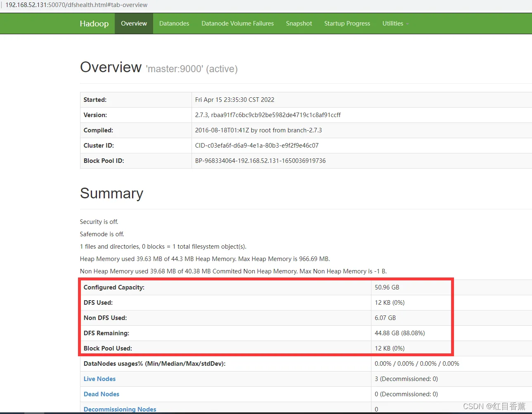The width and height of the screenshot is (532, 414).
Task: Click the DataNodes usages% percentages value
Action: pyautogui.click(x=417, y=364)
